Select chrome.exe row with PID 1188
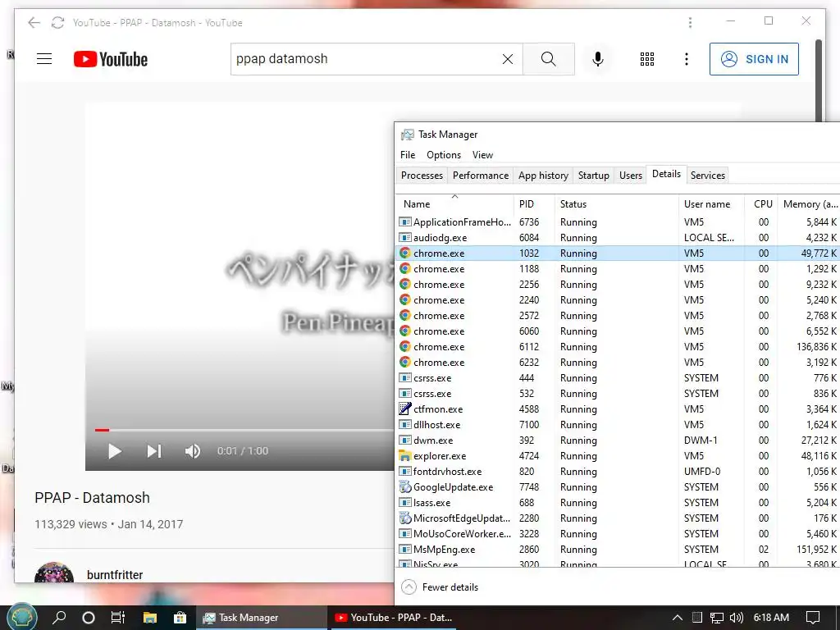 [x=618, y=269]
